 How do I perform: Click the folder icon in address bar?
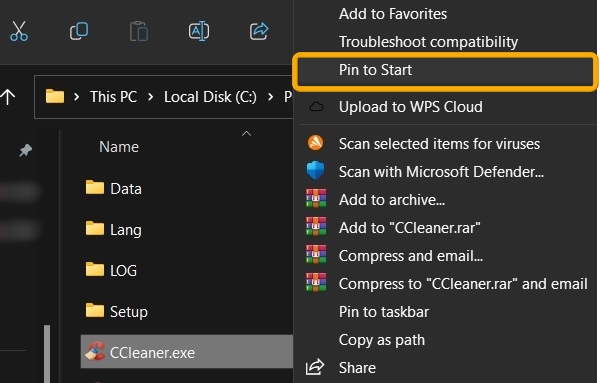click(x=55, y=96)
